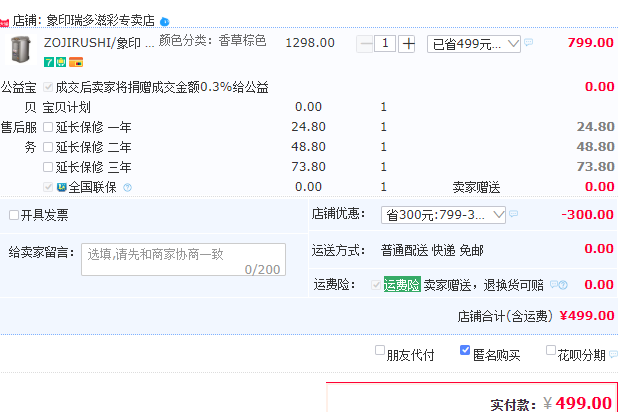The width and height of the screenshot is (627, 412).
Task: Click the red 799.00 item price
Action: coord(591,42)
